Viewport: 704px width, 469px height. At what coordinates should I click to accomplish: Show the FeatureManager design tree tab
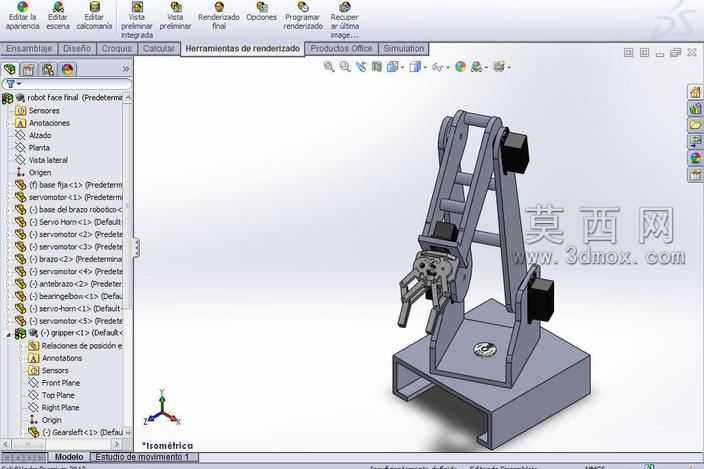pyautogui.click(x=10, y=70)
